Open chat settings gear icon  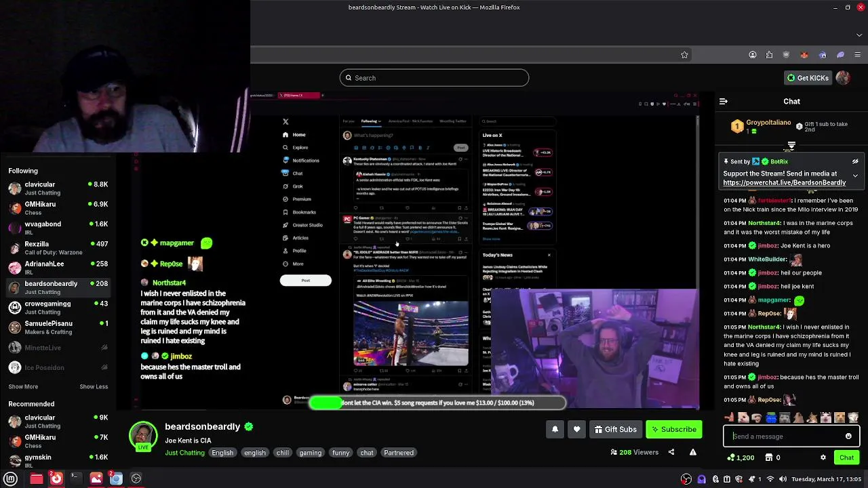tap(823, 457)
